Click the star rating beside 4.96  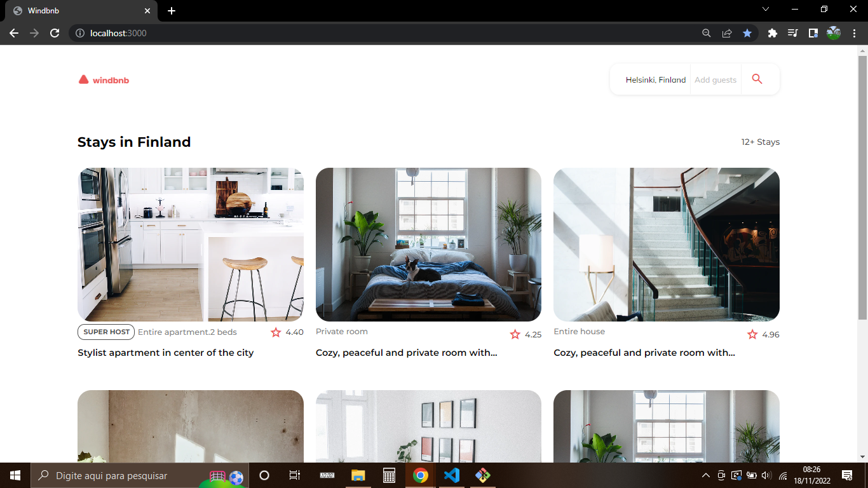coord(751,334)
